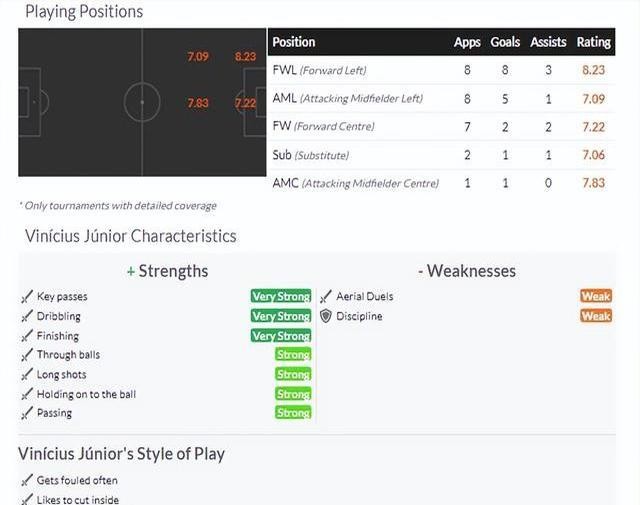
Task: Click the Goals column header
Action: (x=505, y=42)
